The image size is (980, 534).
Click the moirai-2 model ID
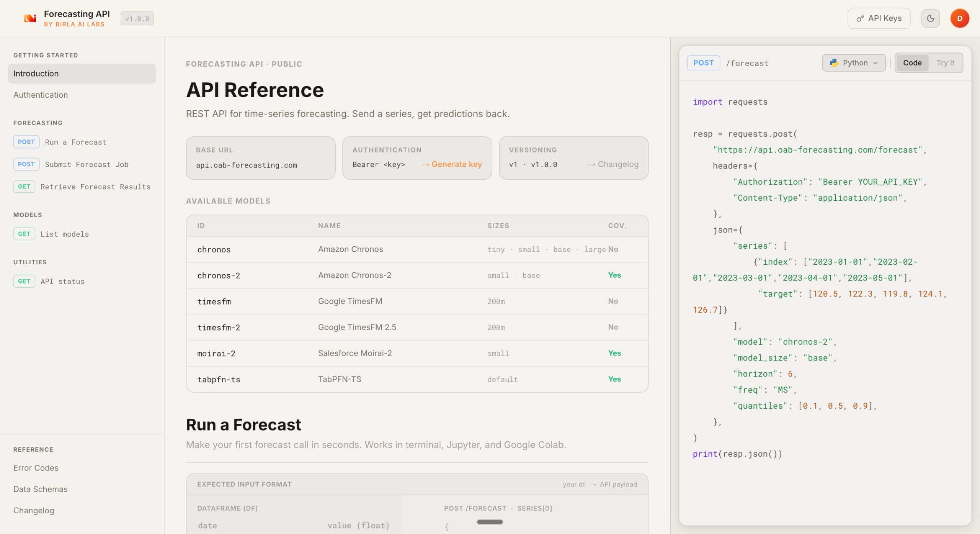[x=216, y=354]
